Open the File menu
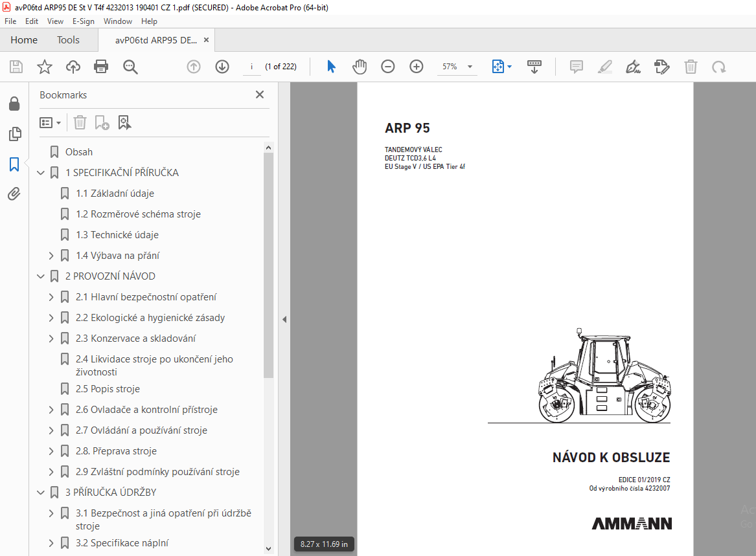This screenshot has height=556, width=756. tap(10, 21)
